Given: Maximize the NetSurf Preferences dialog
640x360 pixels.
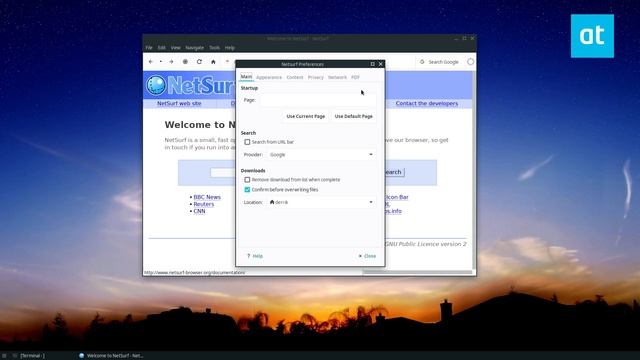Looking at the screenshot, I should coord(372,64).
